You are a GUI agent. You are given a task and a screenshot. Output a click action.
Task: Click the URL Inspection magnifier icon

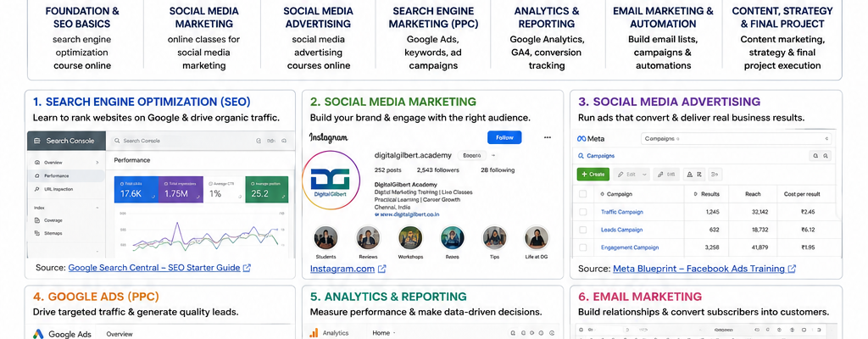[37, 190]
